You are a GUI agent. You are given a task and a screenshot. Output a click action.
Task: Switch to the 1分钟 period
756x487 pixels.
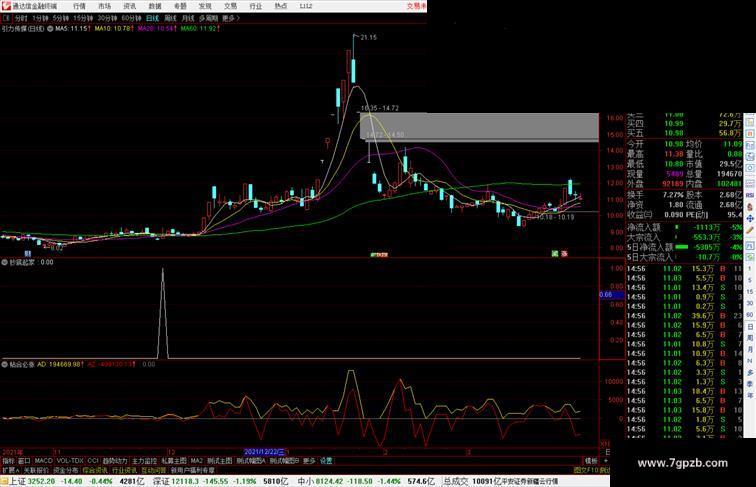coord(40,18)
